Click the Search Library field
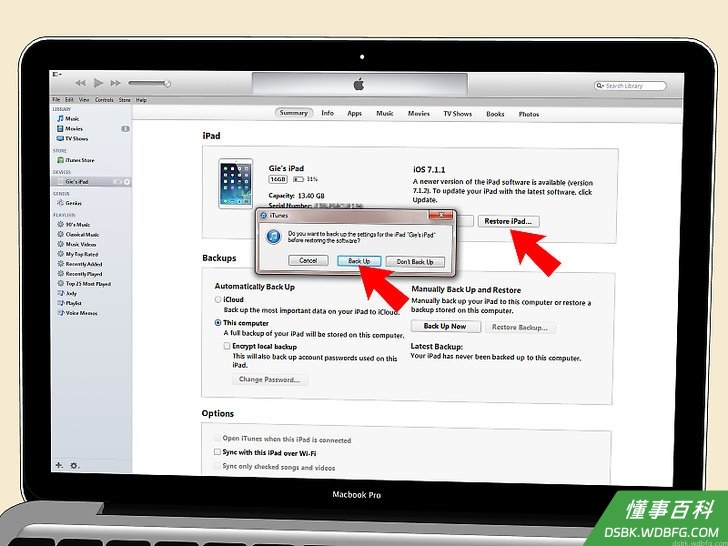 coord(630,86)
